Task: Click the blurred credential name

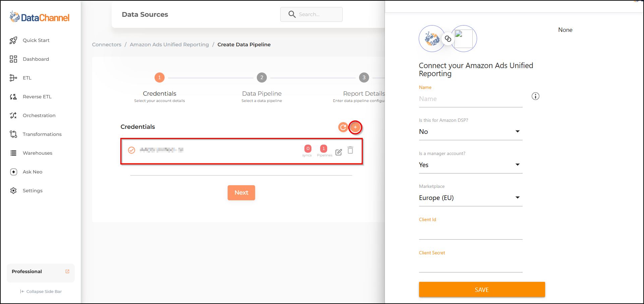Action: coord(162,150)
